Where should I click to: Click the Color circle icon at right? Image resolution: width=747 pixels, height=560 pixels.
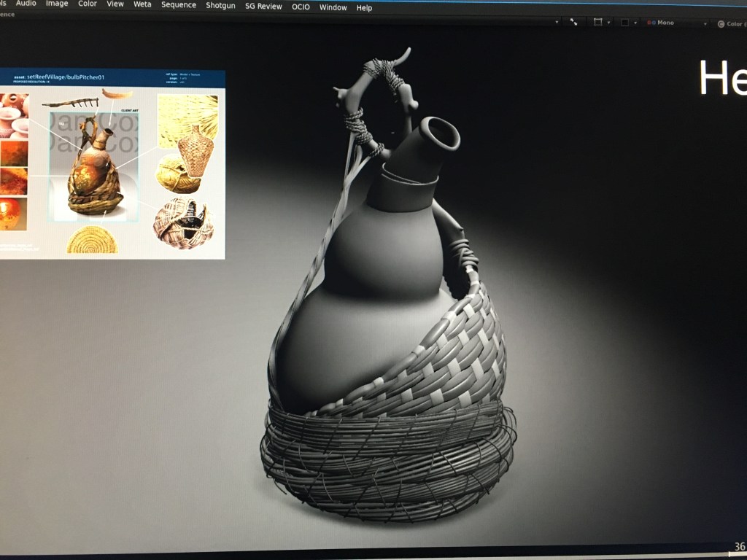click(720, 24)
